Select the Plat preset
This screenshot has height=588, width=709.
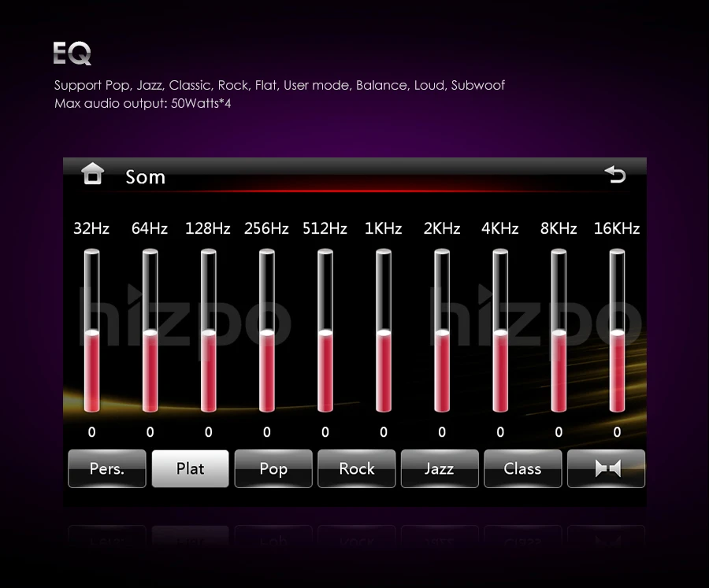[x=191, y=468]
